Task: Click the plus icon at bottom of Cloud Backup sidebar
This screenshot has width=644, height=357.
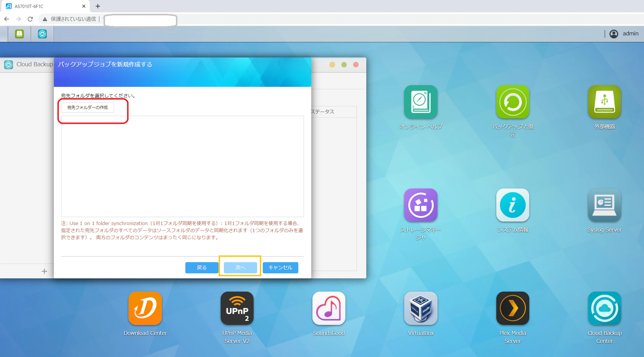Action: coord(44,271)
